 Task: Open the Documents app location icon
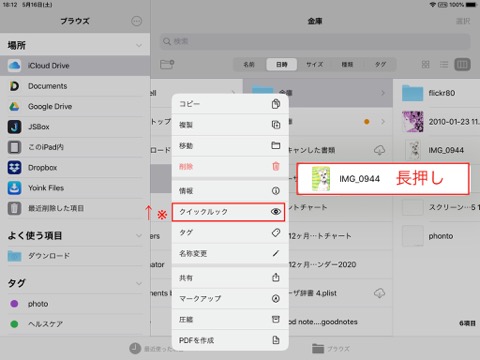(x=14, y=86)
